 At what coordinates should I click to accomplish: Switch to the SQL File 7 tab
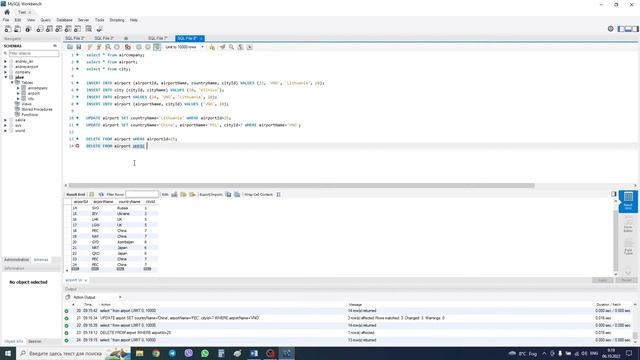[158, 38]
